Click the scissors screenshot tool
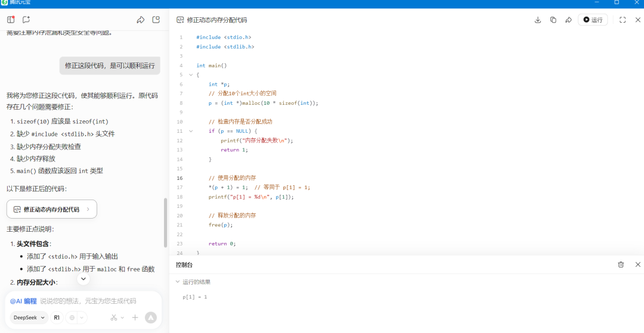The image size is (644, 333). (x=113, y=318)
